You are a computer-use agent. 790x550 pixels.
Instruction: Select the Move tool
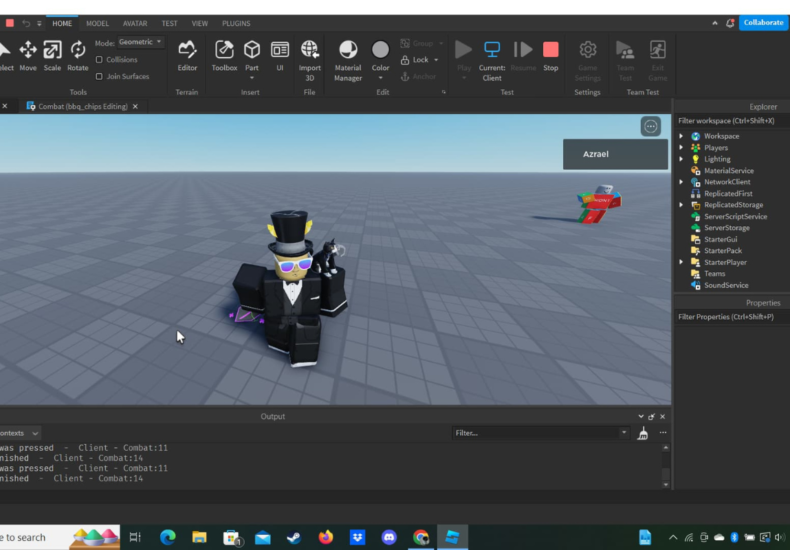pos(28,55)
